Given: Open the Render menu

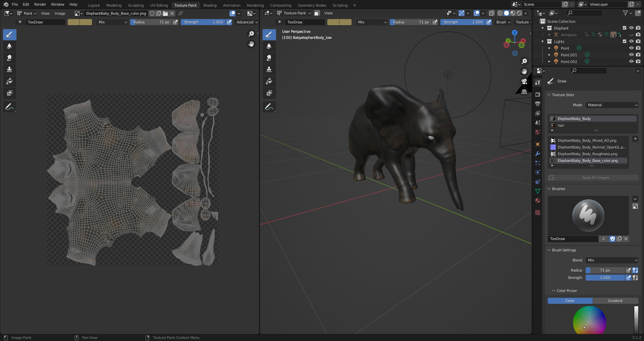Looking at the screenshot, I should coord(40,4).
